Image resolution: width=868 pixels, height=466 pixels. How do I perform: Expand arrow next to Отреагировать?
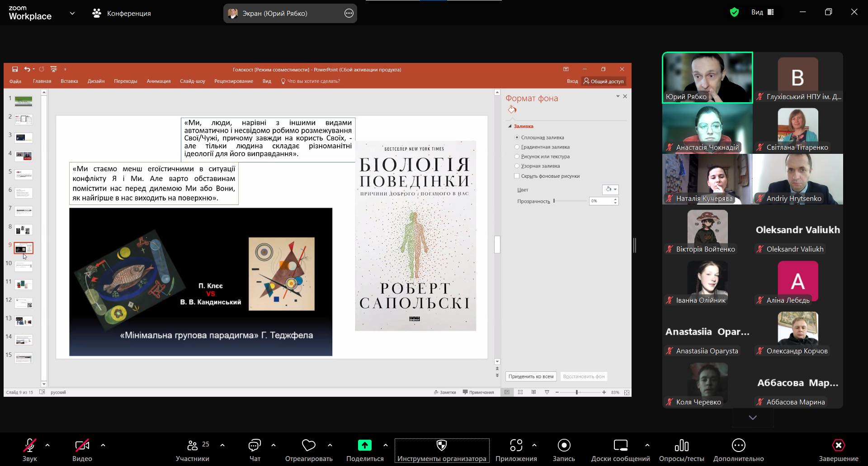pos(330,445)
